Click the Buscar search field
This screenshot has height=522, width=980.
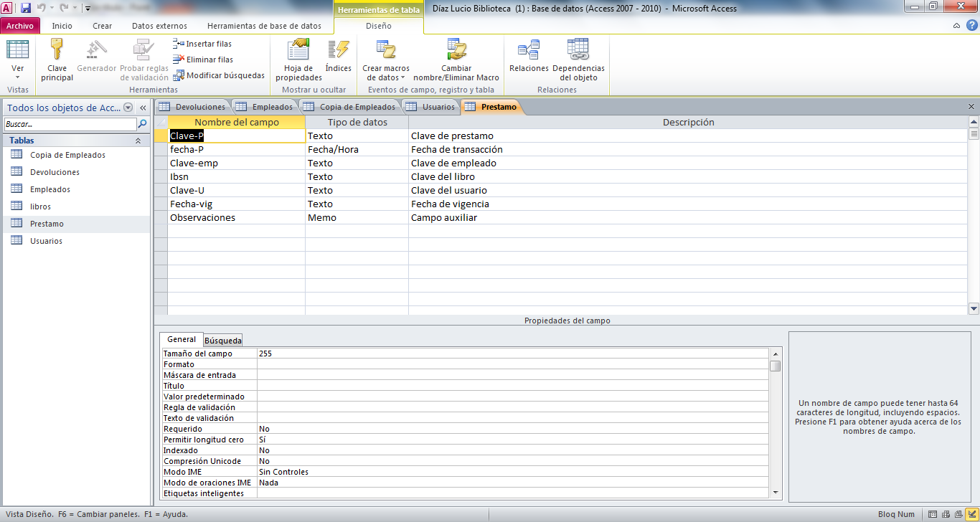(70, 124)
